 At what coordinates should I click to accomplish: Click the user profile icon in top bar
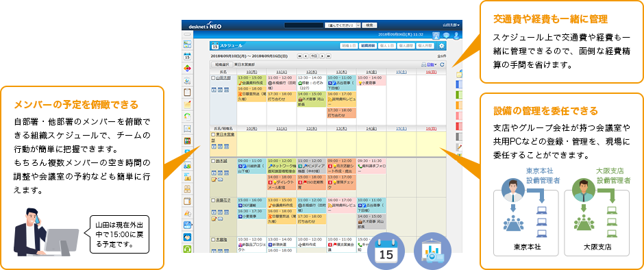pyautogui.click(x=456, y=36)
